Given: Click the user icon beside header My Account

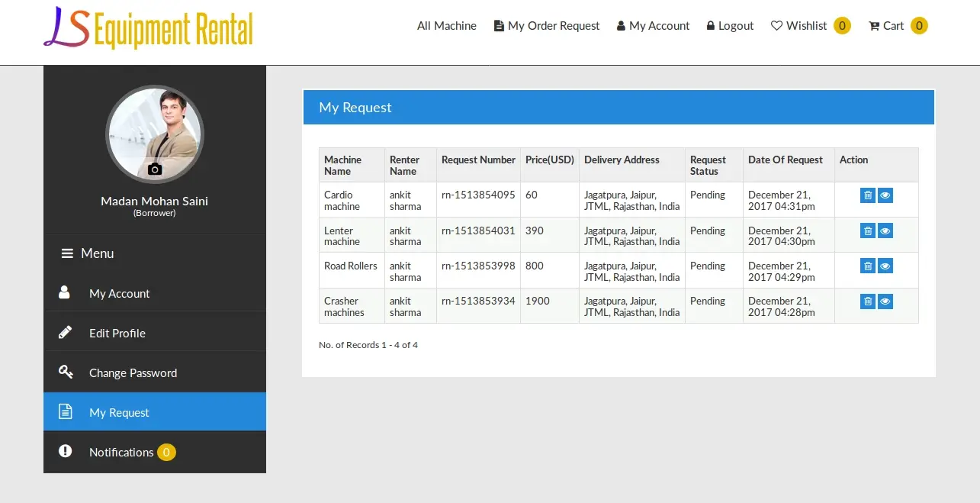Looking at the screenshot, I should (621, 25).
